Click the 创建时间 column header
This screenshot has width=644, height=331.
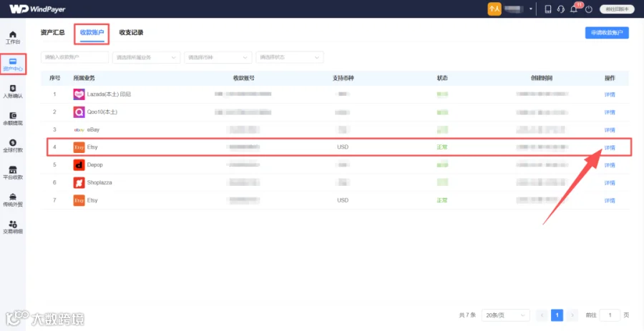[x=542, y=78]
